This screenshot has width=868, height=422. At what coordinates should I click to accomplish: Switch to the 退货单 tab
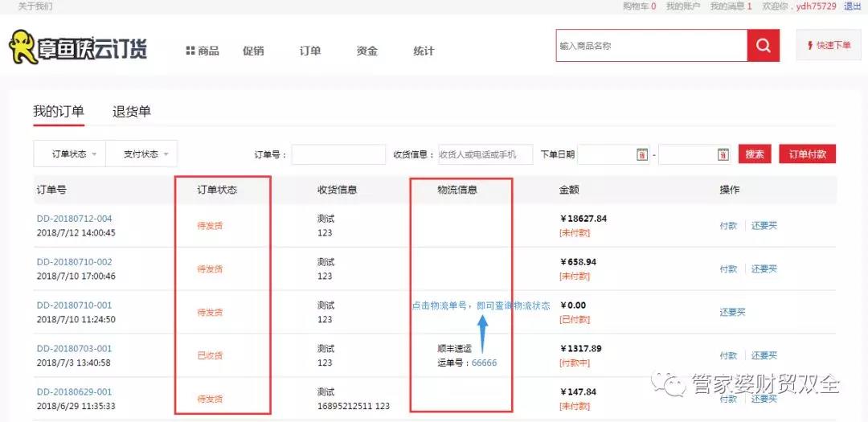click(x=132, y=112)
